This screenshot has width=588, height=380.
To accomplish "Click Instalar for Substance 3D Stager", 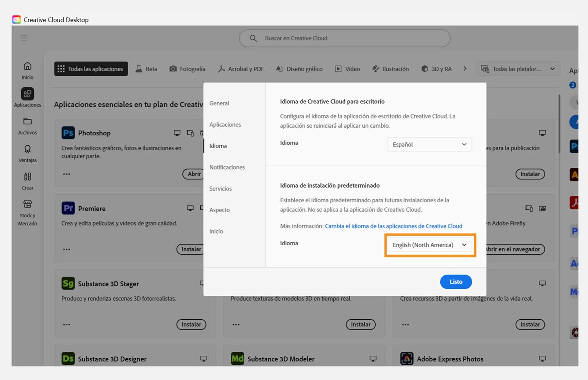I will (x=191, y=324).
